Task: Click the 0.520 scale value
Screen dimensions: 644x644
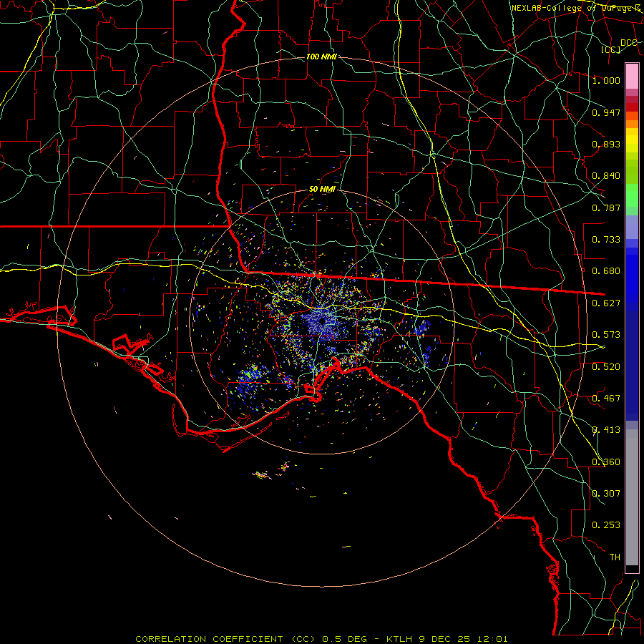Action: click(606, 367)
